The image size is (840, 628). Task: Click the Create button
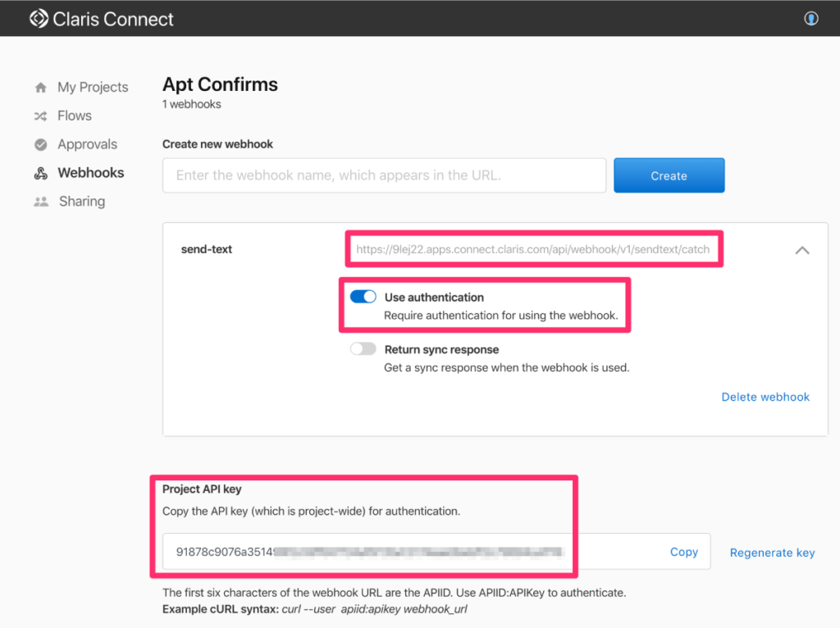point(669,175)
